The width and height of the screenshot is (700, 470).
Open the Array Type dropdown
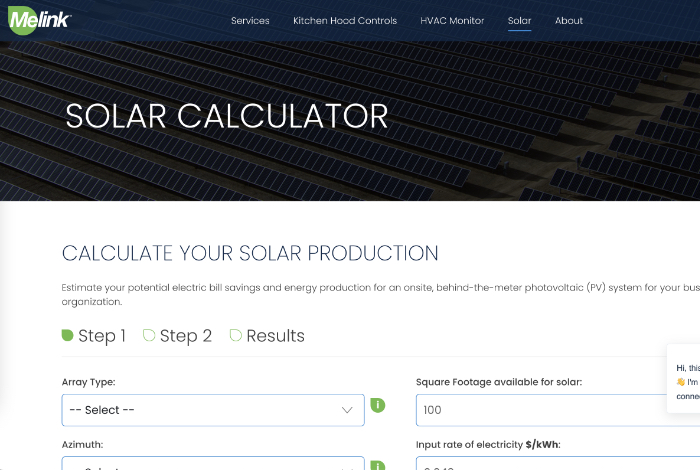213,410
